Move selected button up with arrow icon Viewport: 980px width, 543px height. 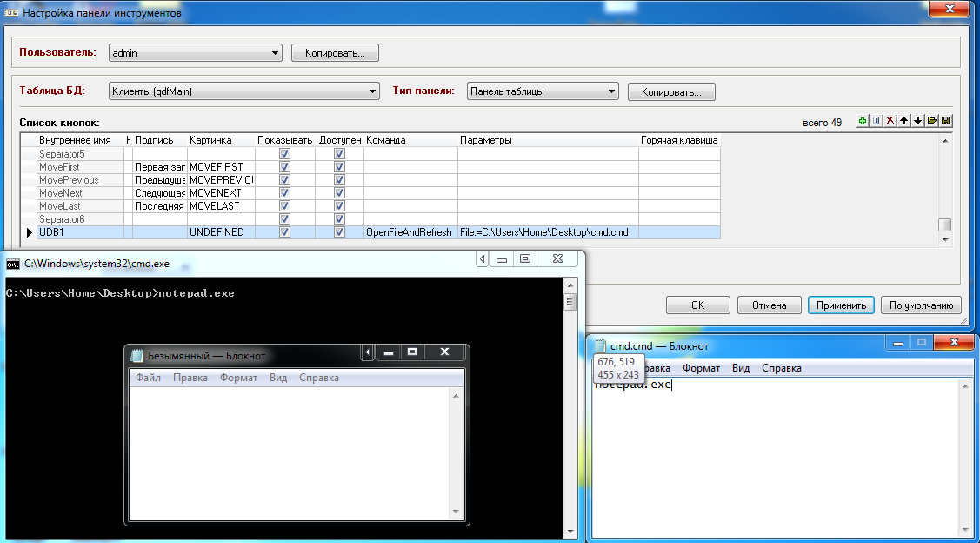903,121
